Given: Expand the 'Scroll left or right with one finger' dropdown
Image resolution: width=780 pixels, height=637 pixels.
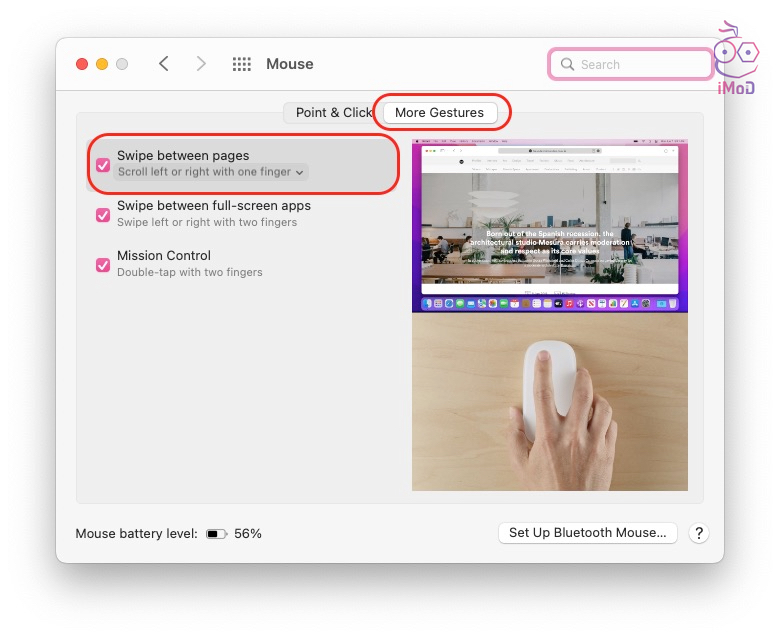Looking at the screenshot, I should pos(211,172).
